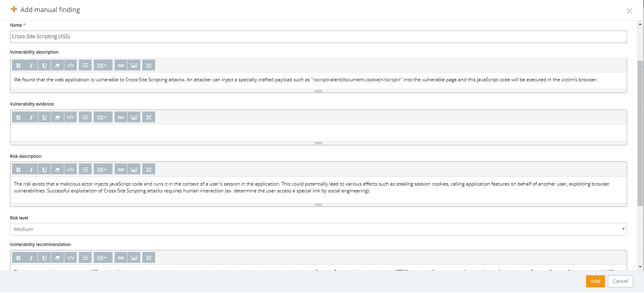Insert image in Vulnerability description editor
This screenshot has height=293, width=644.
(x=134, y=65)
